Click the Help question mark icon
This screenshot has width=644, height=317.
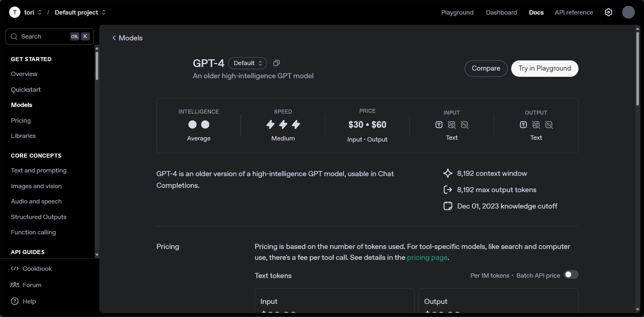pyautogui.click(x=15, y=301)
